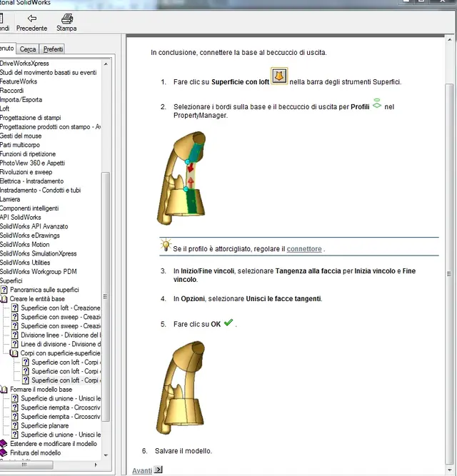
Task: Open the Componenti intelligenti topic
Action: (x=29, y=208)
